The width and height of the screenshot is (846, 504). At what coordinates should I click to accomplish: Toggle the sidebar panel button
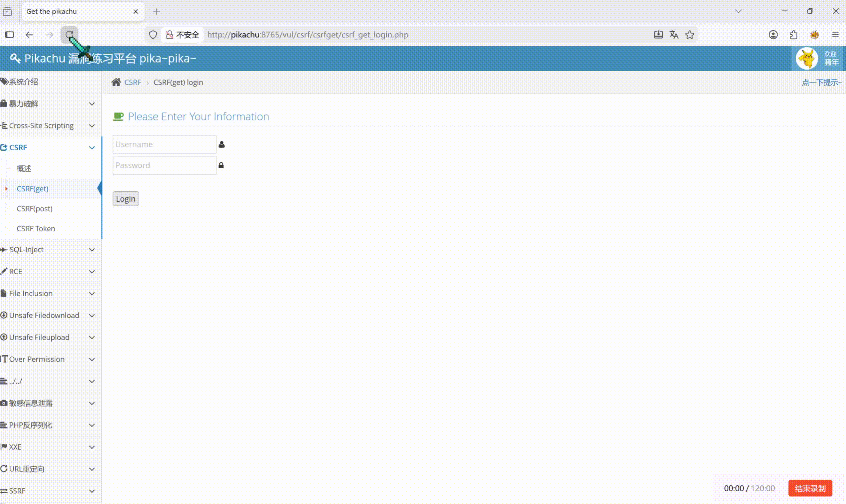coord(10,35)
